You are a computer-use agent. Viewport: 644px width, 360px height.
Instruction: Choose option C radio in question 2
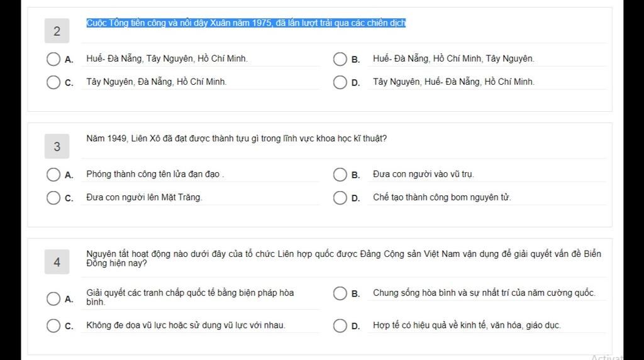tap(53, 82)
